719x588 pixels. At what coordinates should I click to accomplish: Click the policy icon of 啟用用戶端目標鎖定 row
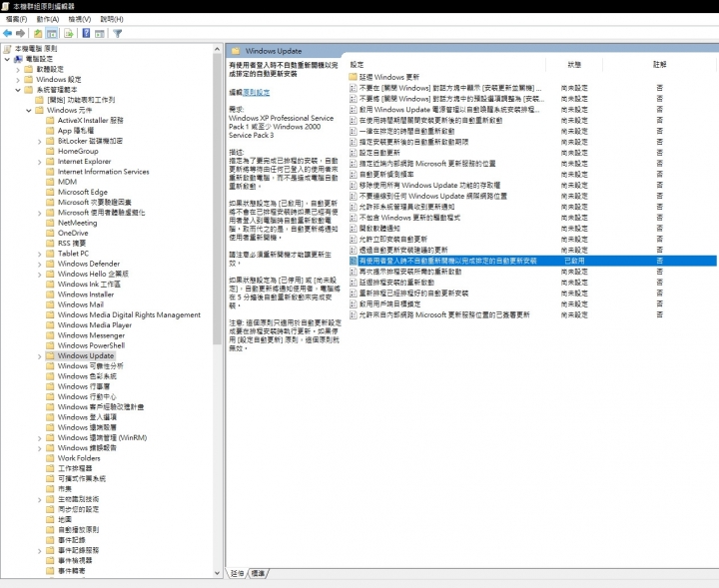tap(354, 303)
